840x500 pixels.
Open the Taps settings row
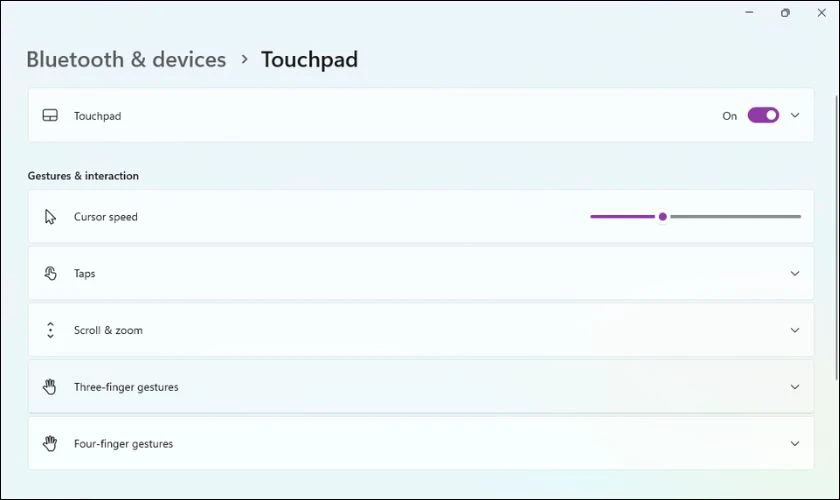click(x=400, y=273)
